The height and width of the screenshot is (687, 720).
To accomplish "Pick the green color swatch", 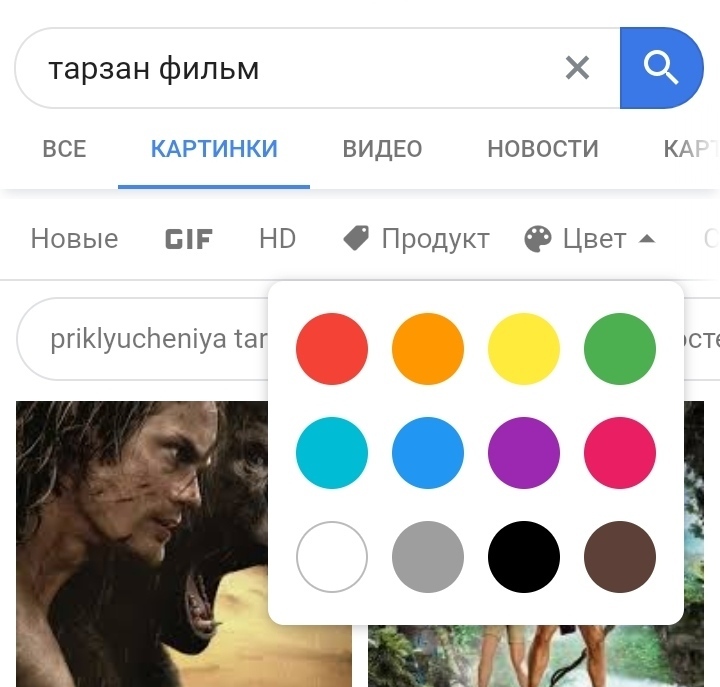I will pyautogui.click(x=620, y=349).
